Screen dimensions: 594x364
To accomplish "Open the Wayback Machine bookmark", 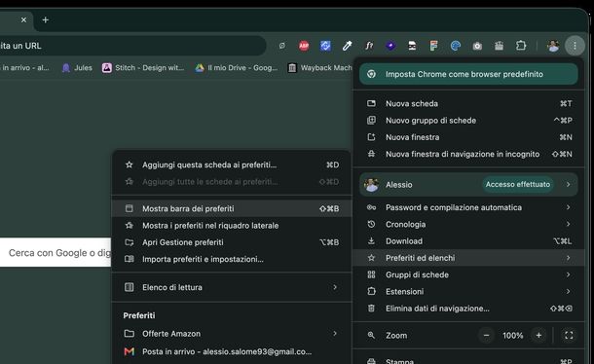I will [x=320, y=68].
